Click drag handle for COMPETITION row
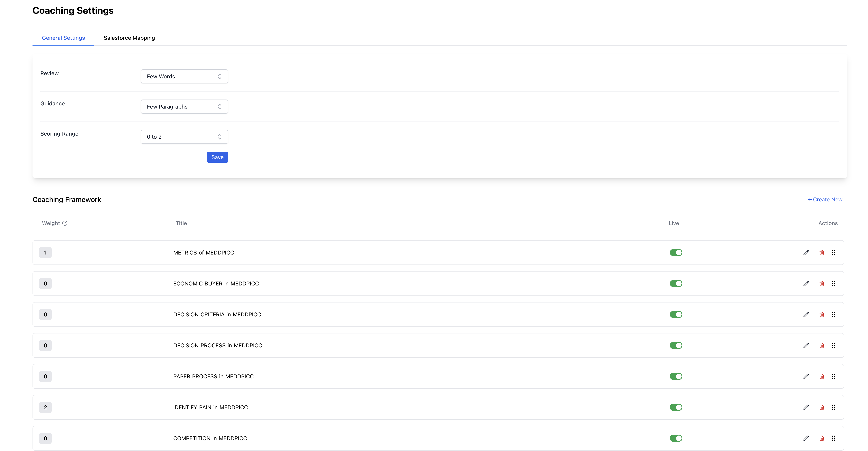868x451 pixels. point(834,438)
